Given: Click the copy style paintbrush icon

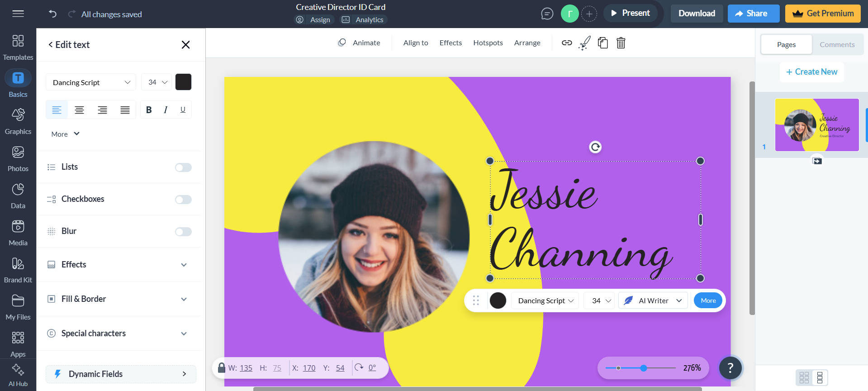Looking at the screenshot, I should 584,43.
